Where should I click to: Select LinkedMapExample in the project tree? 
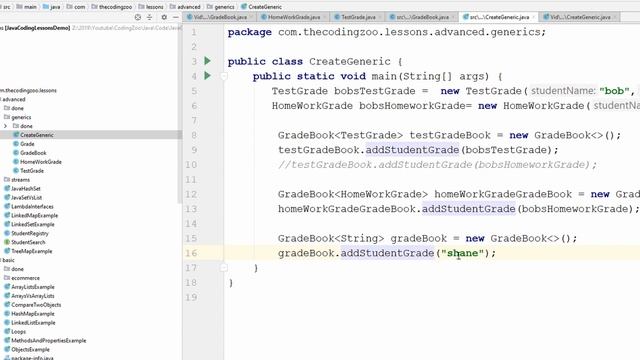pyautogui.click(x=35, y=216)
